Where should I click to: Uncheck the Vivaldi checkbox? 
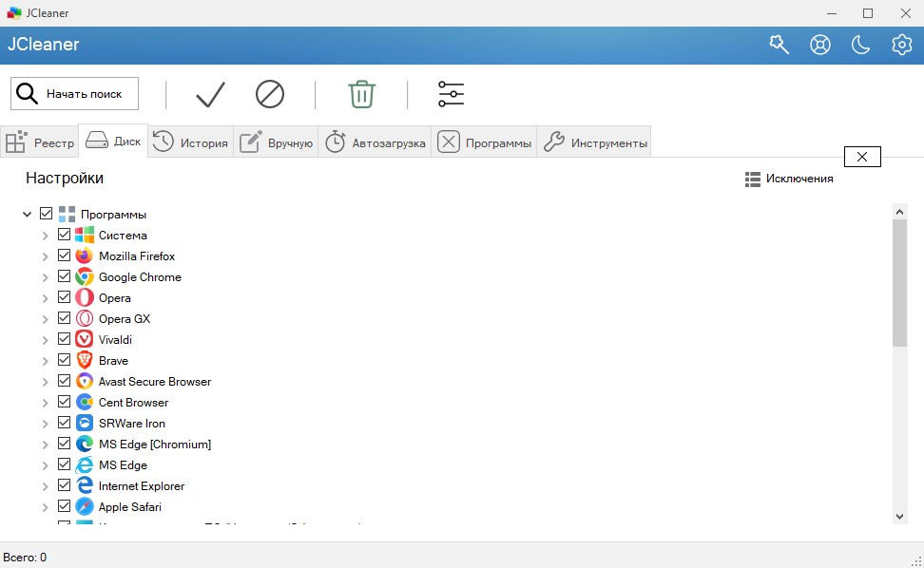(65, 338)
